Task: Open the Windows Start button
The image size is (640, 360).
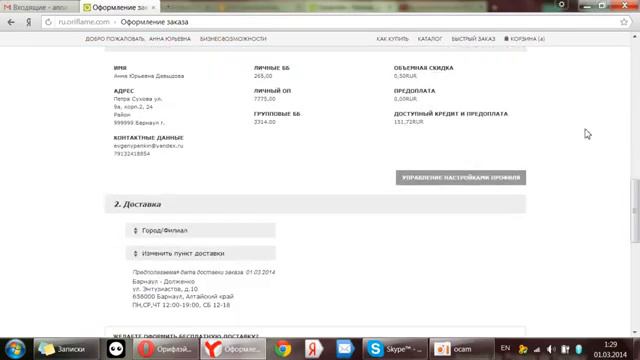Action: pyautogui.click(x=15, y=349)
